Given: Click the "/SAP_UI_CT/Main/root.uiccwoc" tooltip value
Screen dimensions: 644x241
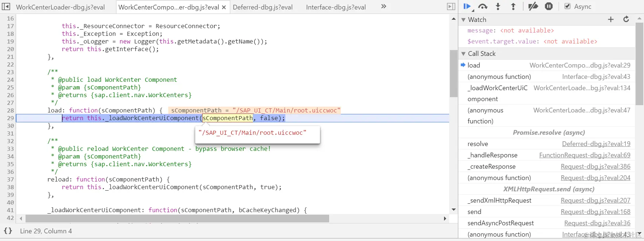Looking at the screenshot, I should [252, 133].
